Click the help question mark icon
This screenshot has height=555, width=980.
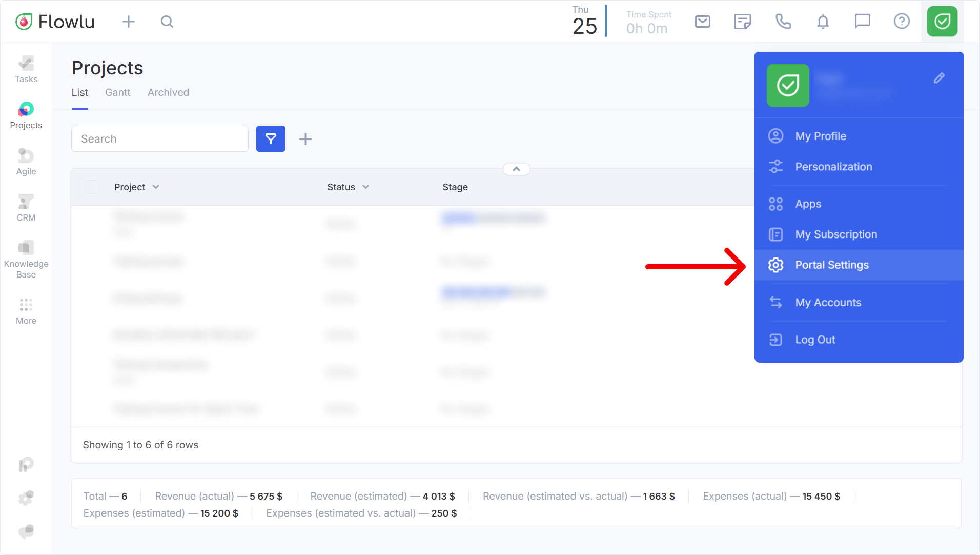pos(902,22)
